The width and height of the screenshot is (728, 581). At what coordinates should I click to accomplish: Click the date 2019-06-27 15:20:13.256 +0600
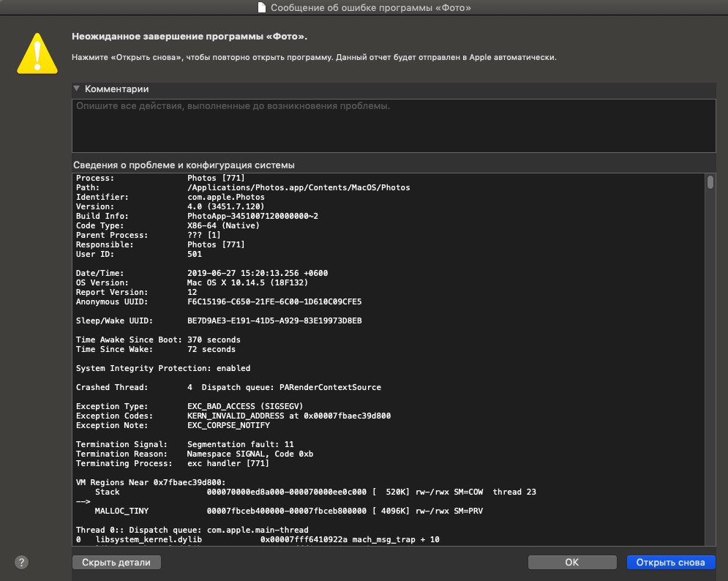(x=258, y=273)
